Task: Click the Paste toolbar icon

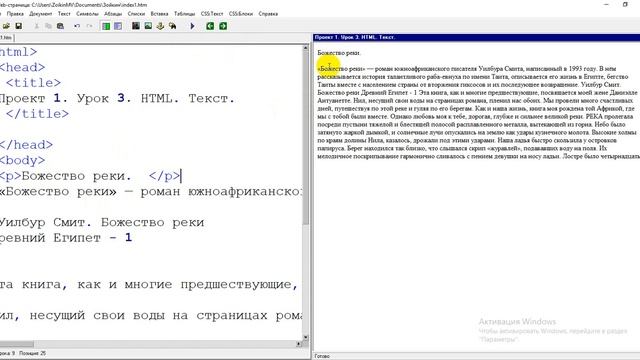Action: (x=60, y=26)
